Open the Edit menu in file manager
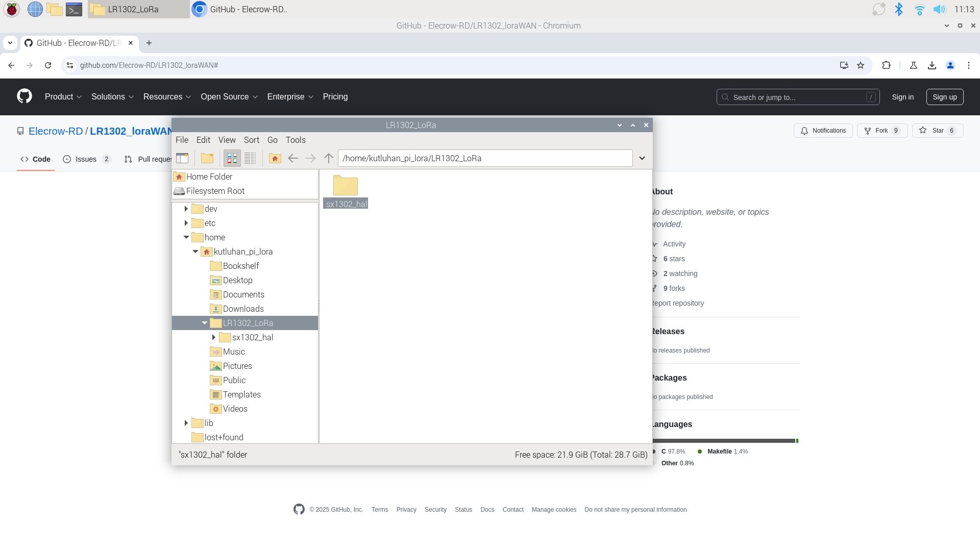Screen dimensions: 980x551 click(203, 140)
